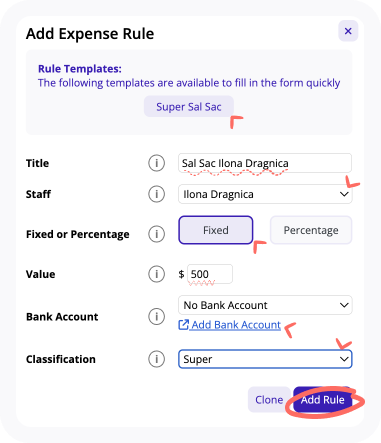Click into the Title text field
Screen dimensions: 381x443
265,163
